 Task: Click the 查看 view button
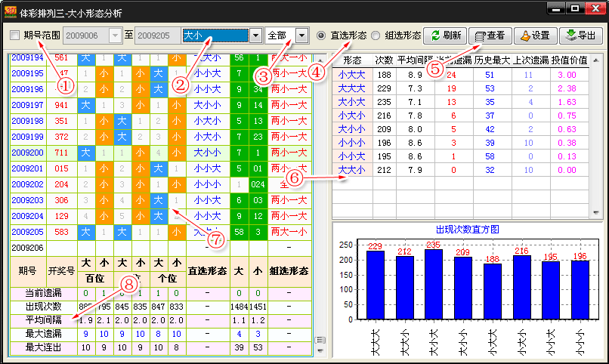pos(490,35)
